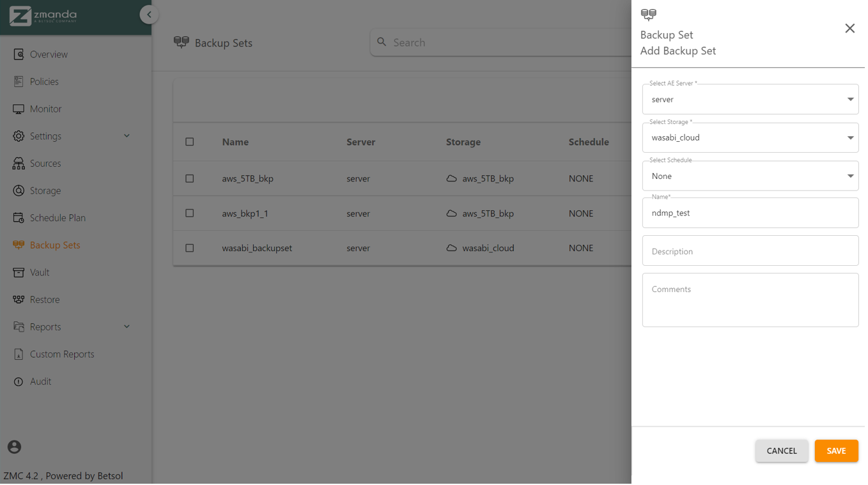Click the Policies sidebar icon
Image resolution: width=868 pixels, height=485 pixels.
coord(19,82)
